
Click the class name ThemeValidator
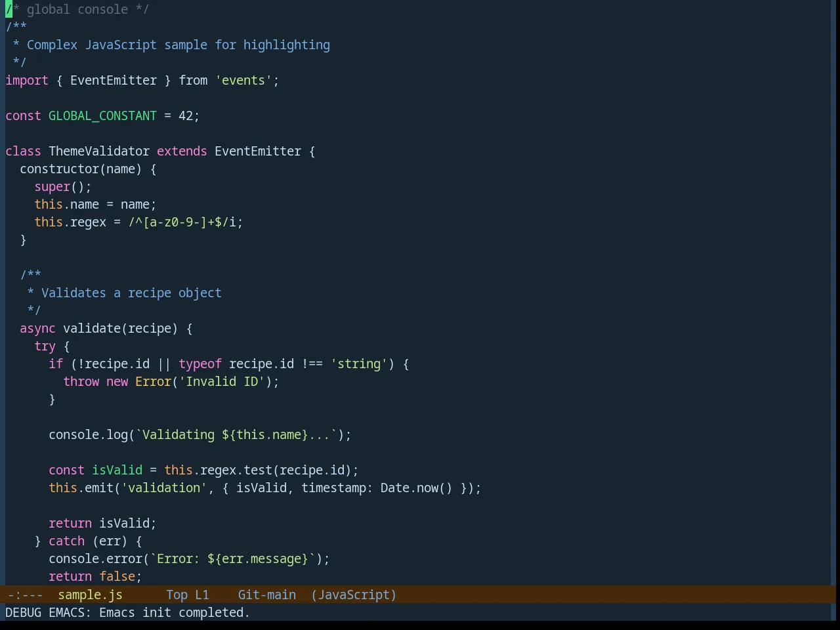pos(99,151)
